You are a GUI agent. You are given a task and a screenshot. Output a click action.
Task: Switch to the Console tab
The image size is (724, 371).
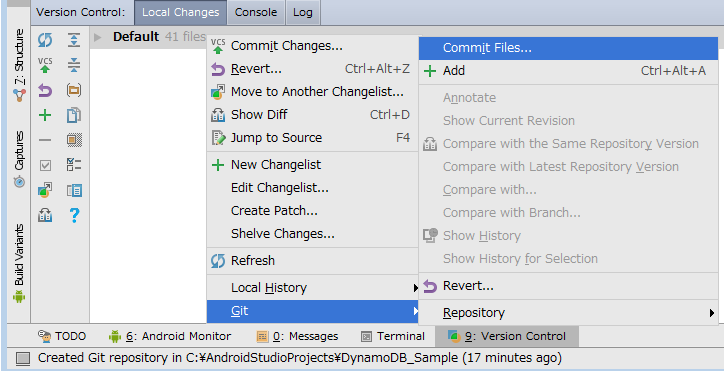coord(256,12)
